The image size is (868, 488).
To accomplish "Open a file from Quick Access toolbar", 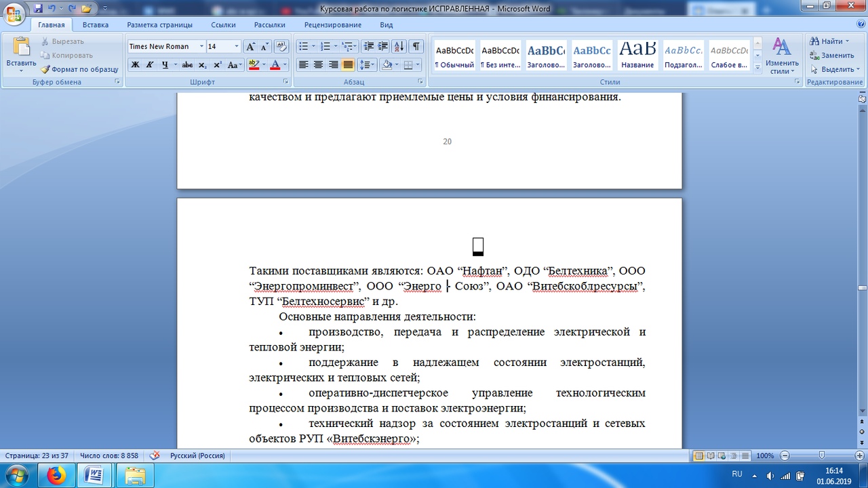I will click(x=86, y=9).
